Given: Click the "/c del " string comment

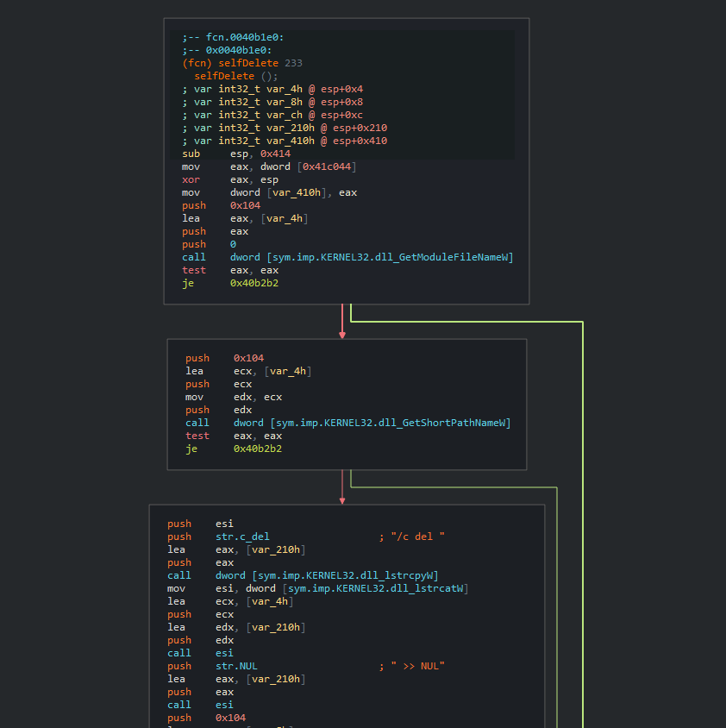Looking at the screenshot, I should point(418,537).
